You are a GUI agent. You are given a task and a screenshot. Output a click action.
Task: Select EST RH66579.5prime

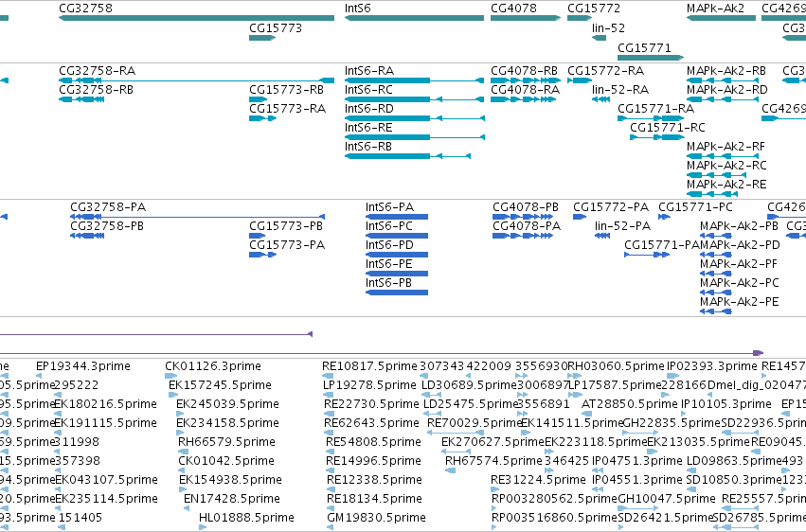[x=226, y=442]
